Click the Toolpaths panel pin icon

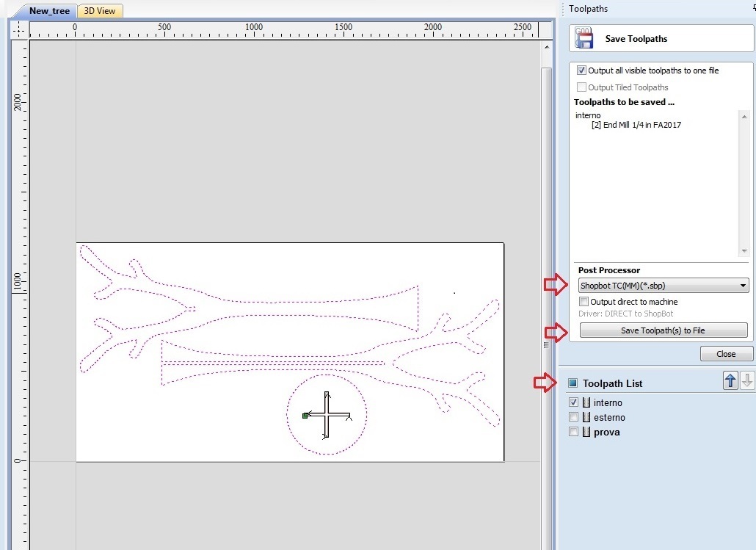(x=754, y=8)
